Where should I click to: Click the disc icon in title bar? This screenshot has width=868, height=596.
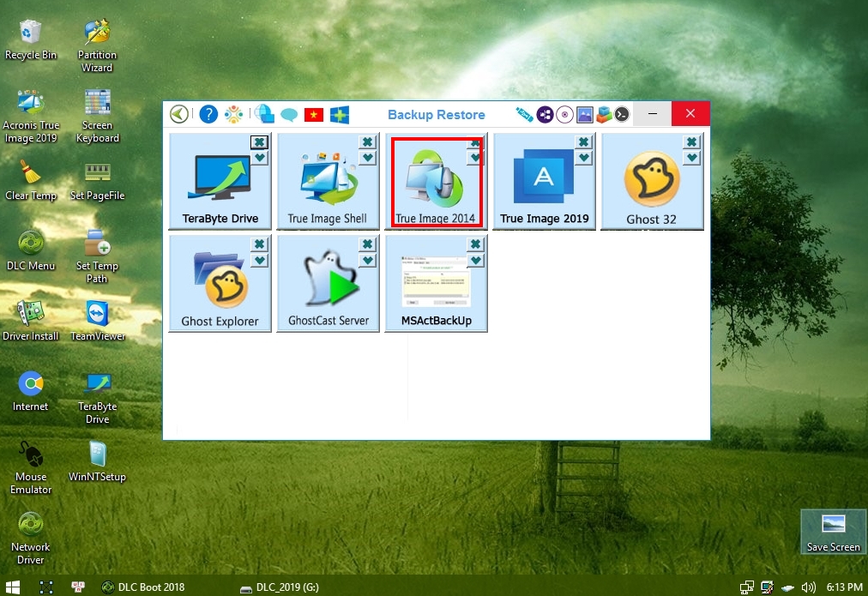pos(564,115)
